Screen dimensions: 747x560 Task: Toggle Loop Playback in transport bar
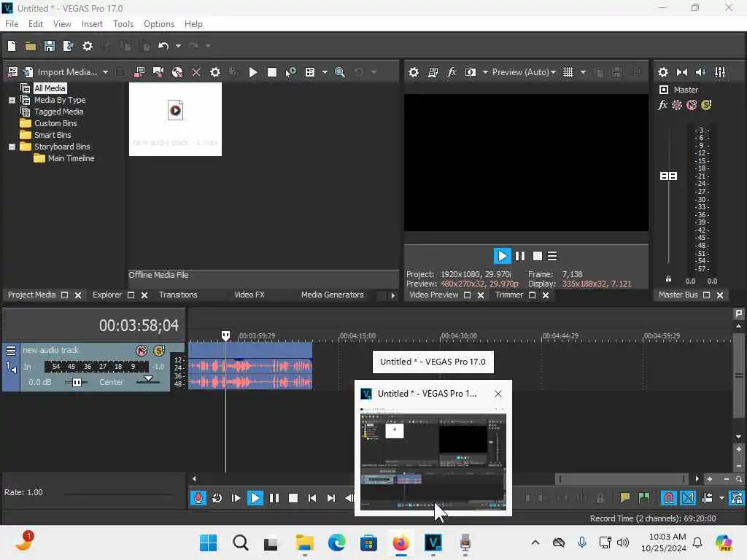click(217, 498)
